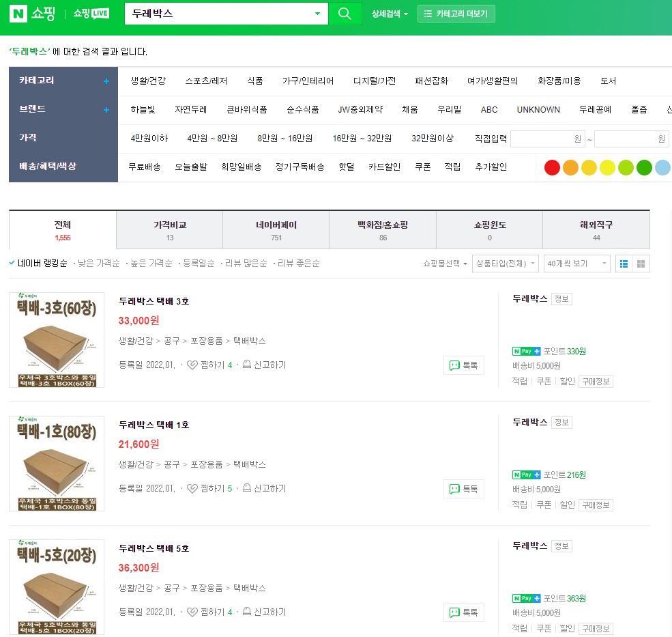Open the 40개씩 보기 dropdown
Image resolution: width=672 pixels, height=637 pixels.
pos(576,264)
